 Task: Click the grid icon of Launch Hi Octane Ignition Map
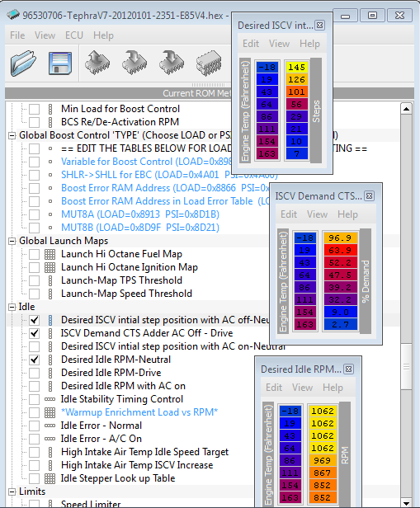point(50,267)
